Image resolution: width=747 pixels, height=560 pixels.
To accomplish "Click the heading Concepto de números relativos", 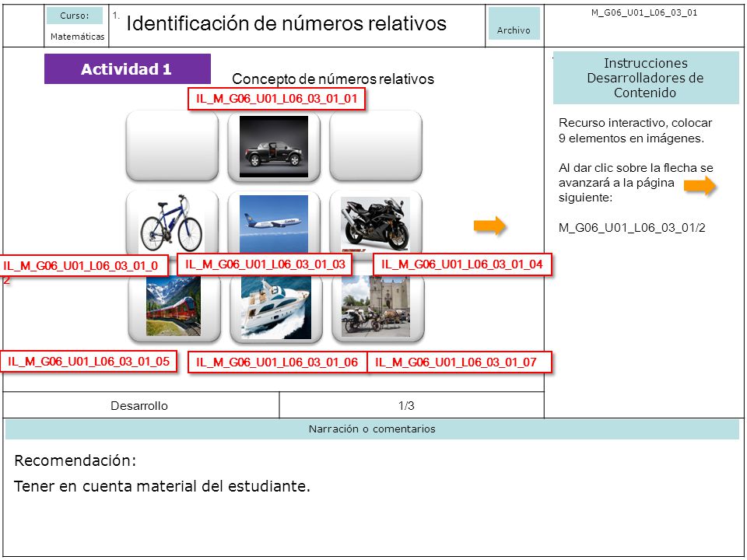I will pos(333,79).
